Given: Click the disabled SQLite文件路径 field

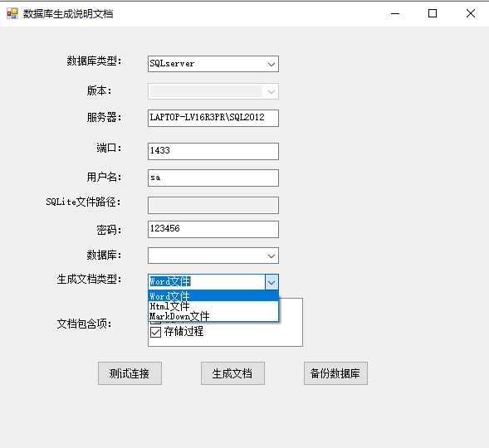Looking at the screenshot, I should click(213, 205).
